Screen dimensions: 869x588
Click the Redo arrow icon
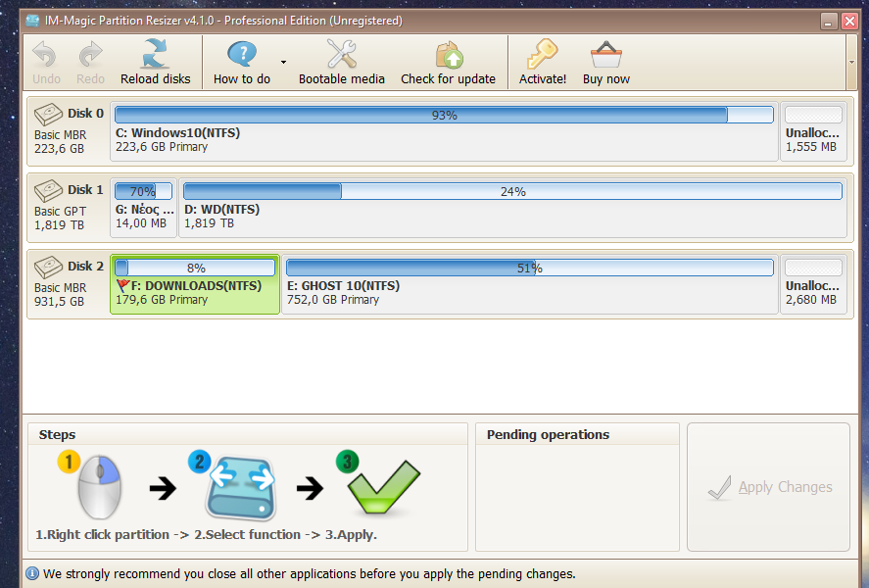(90, 55)
